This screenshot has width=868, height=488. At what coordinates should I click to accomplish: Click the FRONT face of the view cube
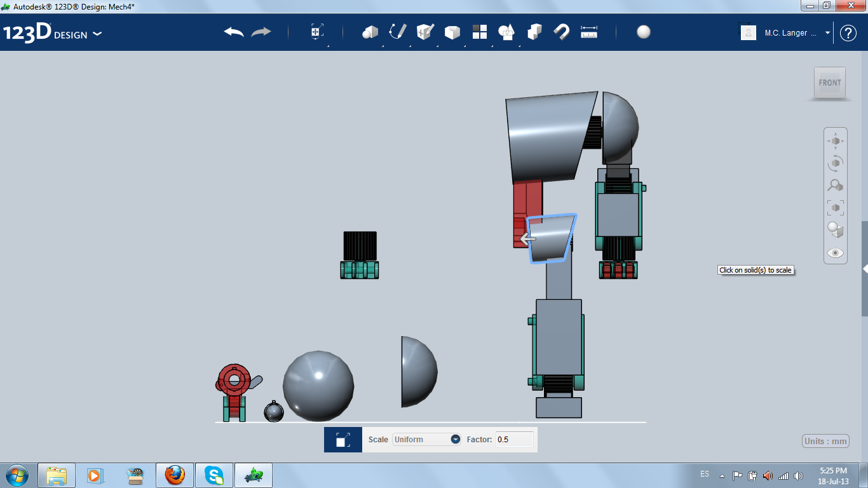click(x=830, y=83)
